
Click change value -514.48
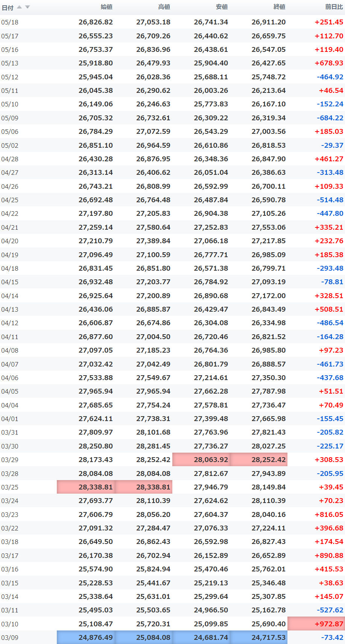330,200
